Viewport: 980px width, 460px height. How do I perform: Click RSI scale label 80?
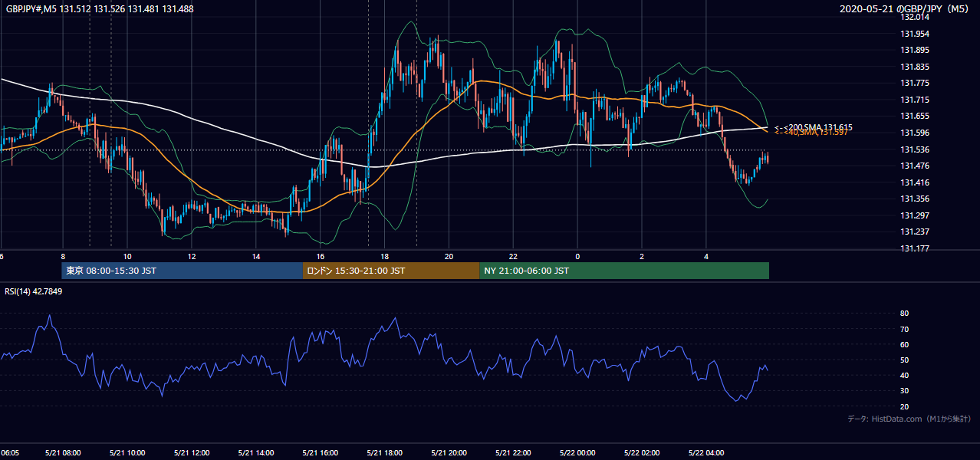[904, 314]
